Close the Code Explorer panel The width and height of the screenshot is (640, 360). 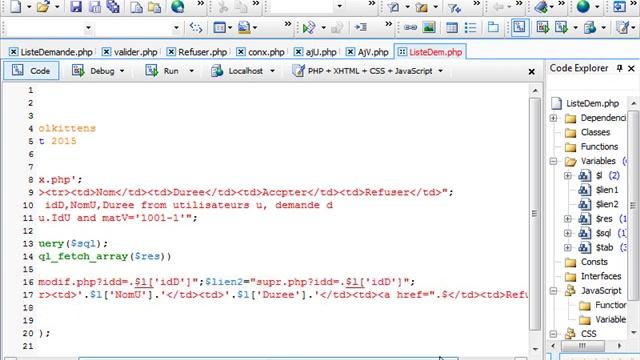click(631, 68)
